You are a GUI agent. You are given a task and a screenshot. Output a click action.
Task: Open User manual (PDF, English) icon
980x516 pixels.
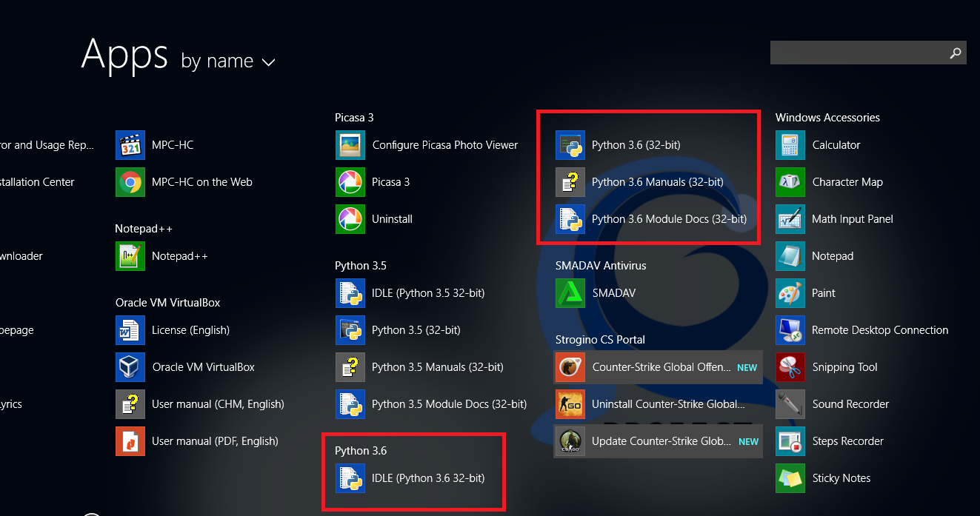tap(130, 441)
